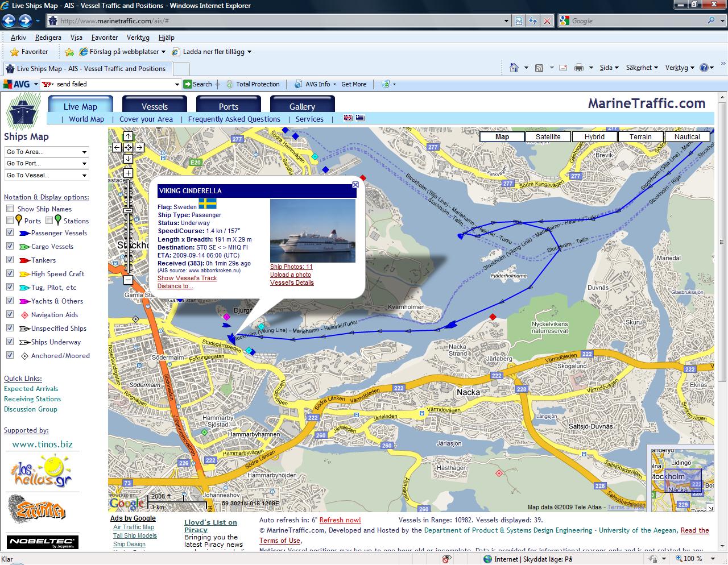Expand Förslag på webbplatser dropdown
The image size is (728, 565).
pos(163,52)
